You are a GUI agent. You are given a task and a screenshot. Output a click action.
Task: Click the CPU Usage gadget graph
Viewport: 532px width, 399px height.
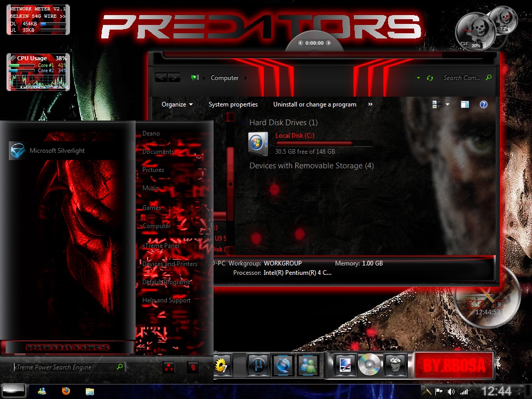[38, 81]
